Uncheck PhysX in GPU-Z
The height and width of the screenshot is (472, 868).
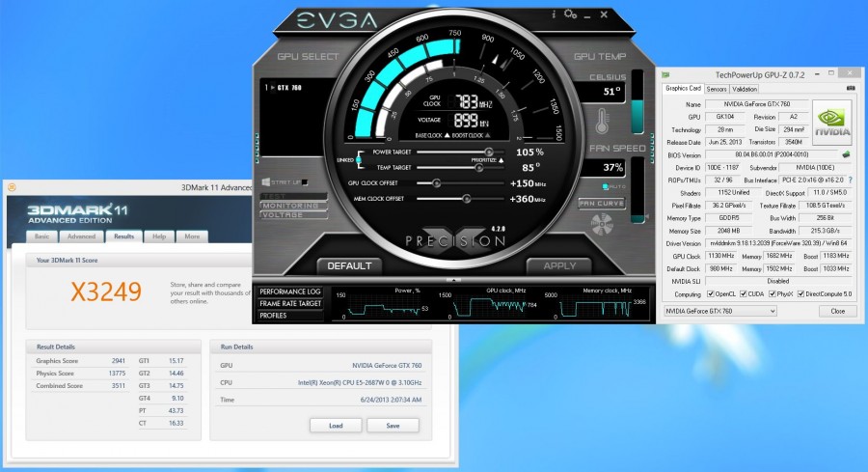[772, 294]
